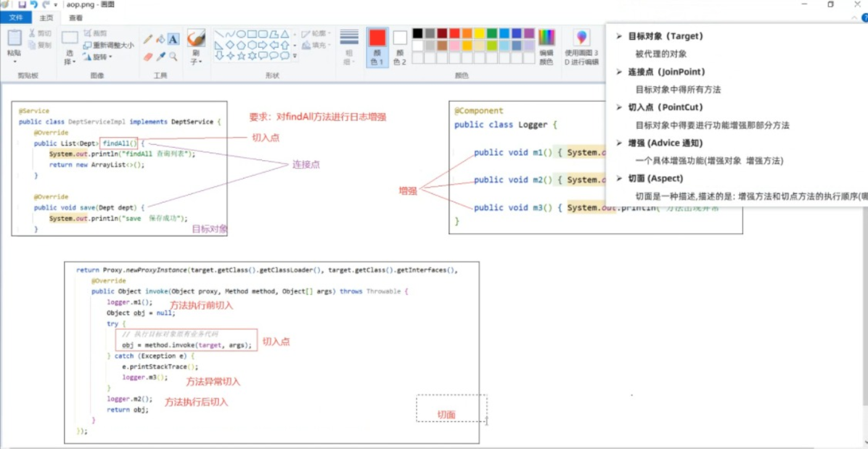Select the Eraser tool
The height and width of the screenshot is (449, 868).
click(x=147, y=57)
